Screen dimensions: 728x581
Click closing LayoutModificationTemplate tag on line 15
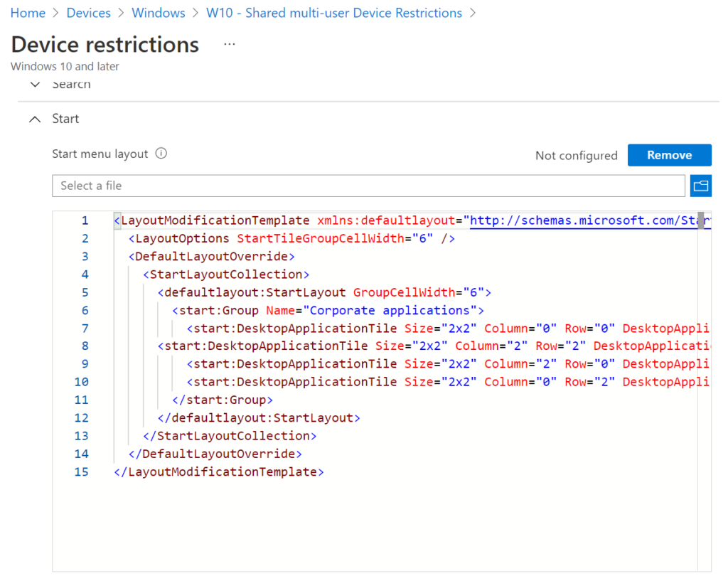click(x=219, y=472)
